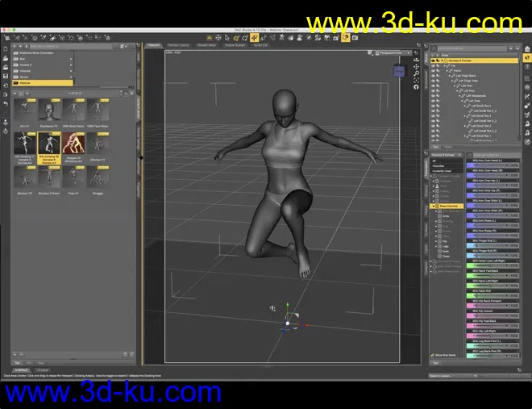The image size is (532, 409).
Task: Select Currently Used filter in Parameters
Action: pyautogui.click(x=444, y=170)
